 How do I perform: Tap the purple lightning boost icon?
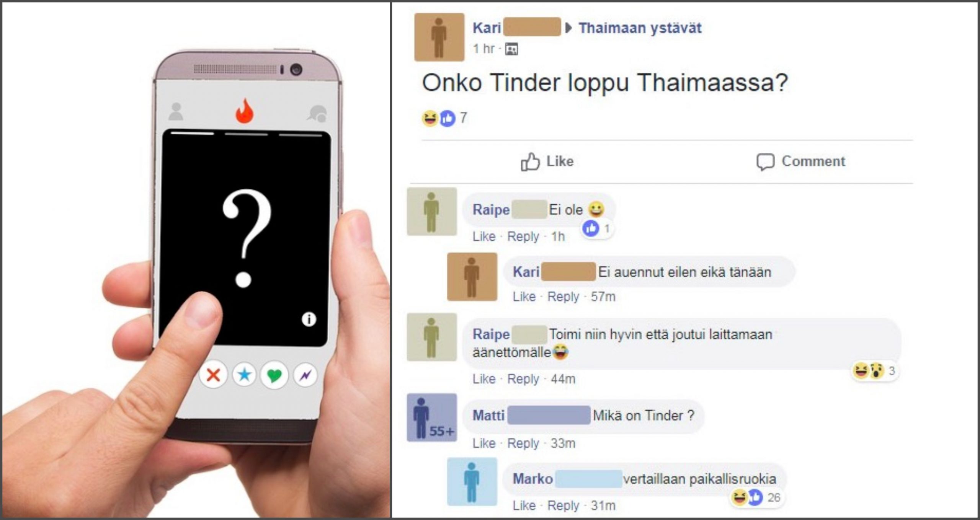305,375
